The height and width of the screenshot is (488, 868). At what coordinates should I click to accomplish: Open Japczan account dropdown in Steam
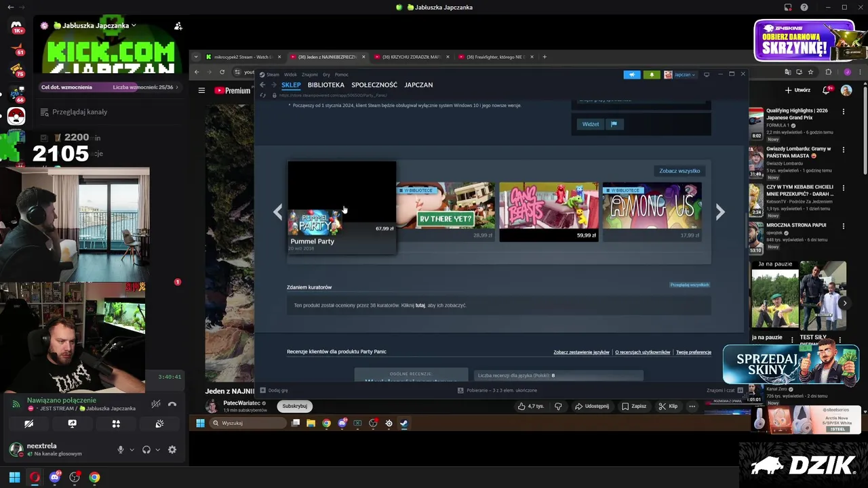(680, 75)
